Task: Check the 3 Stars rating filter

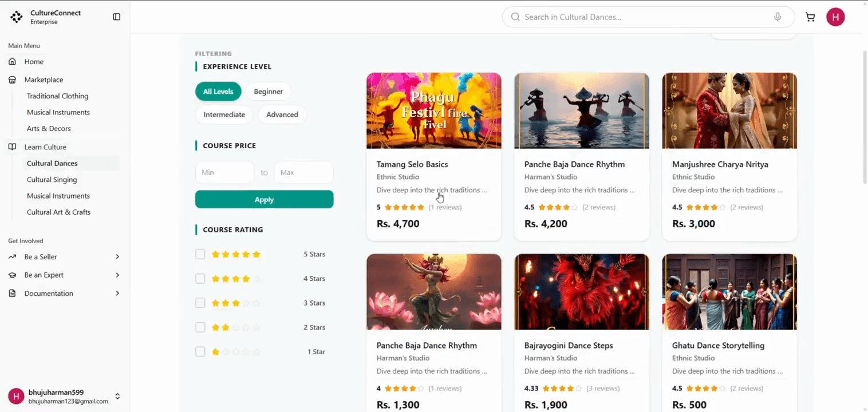Action: [x=200, y=303]
